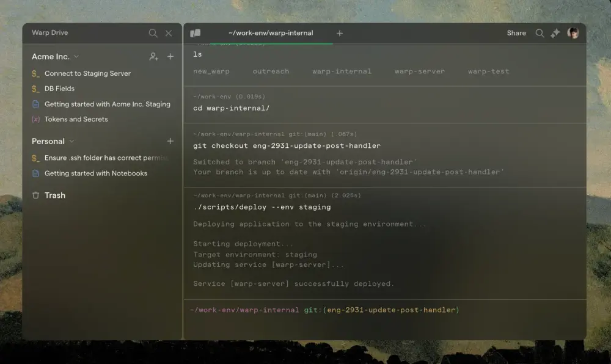Focus the terminal command input prompt
The image size is (611, 364).
pos(385,324)
